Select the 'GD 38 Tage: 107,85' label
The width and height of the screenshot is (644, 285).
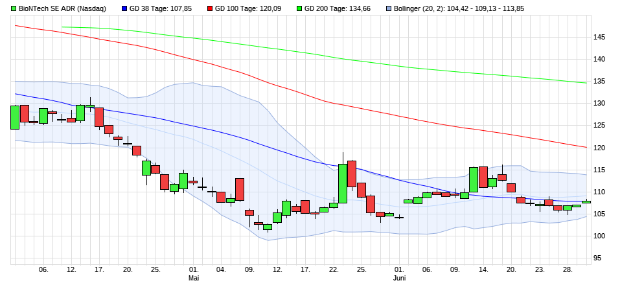pyautogui.click(x=159, y=8)
